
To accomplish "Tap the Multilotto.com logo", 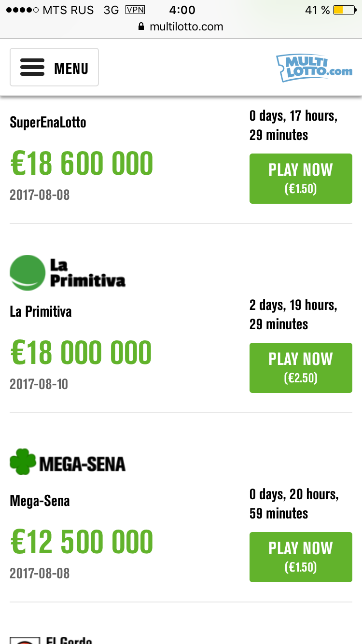I will click(314, 68).
